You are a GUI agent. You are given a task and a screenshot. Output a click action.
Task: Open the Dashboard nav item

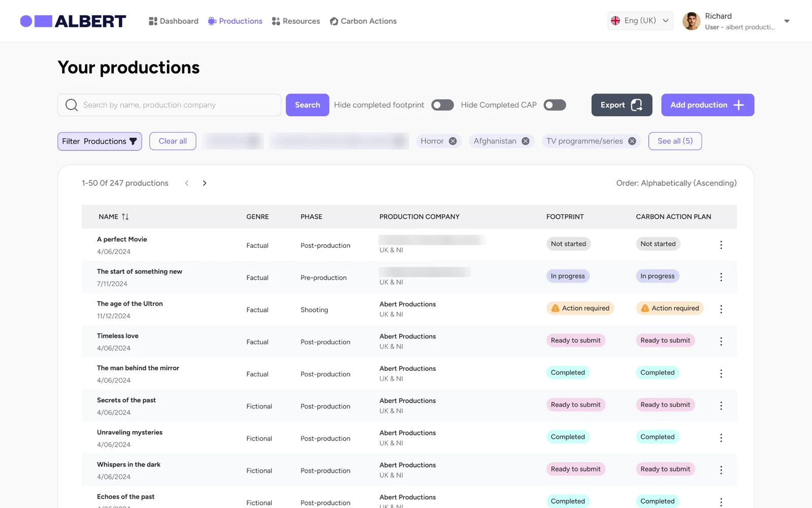coord(174,21)
